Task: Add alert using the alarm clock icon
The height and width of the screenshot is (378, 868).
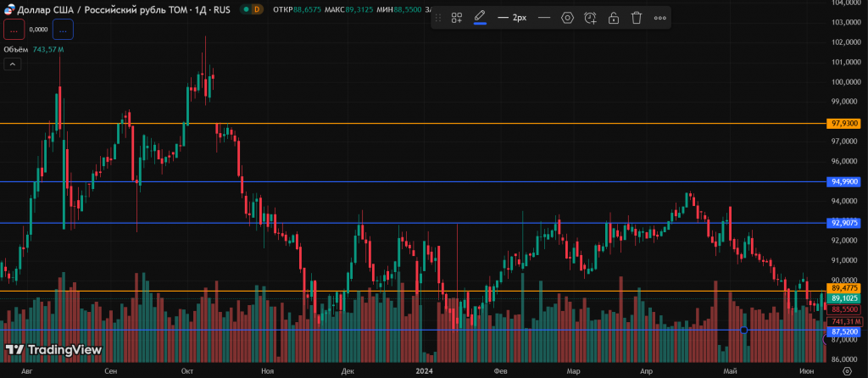Action: pyautogui.click(x=591, y=18)
